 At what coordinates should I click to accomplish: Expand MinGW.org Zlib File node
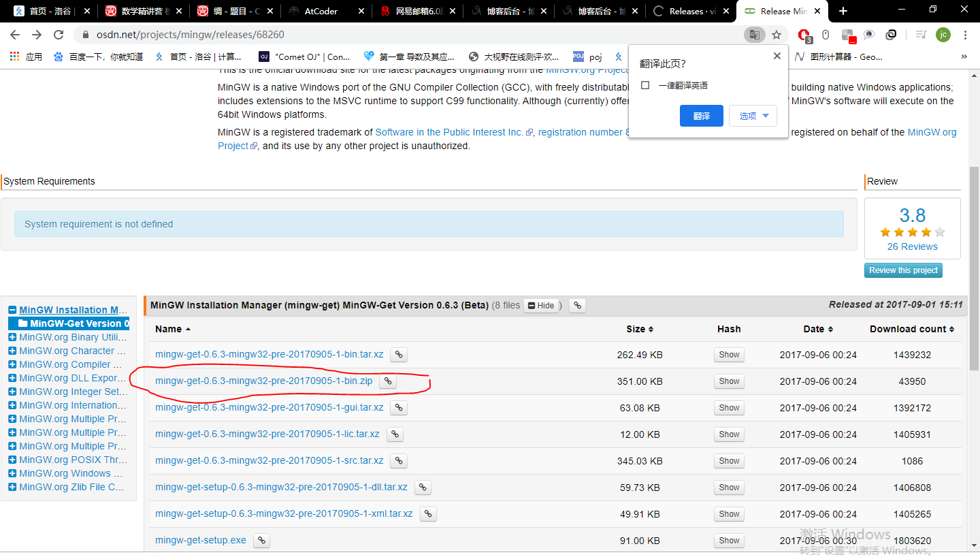click(x=12, y=487)
